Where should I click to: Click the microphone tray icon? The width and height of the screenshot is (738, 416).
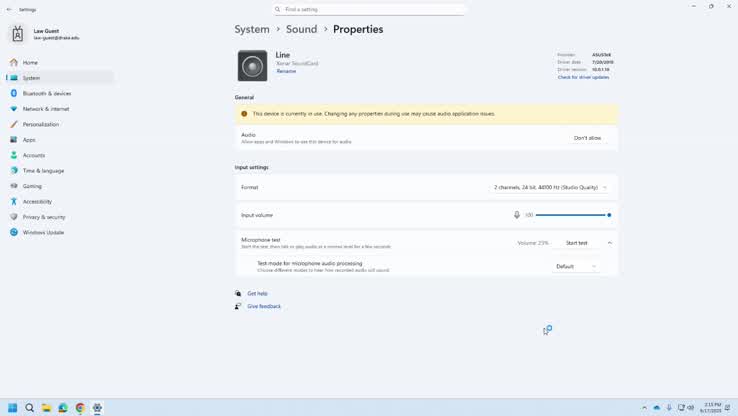point(669,408)
